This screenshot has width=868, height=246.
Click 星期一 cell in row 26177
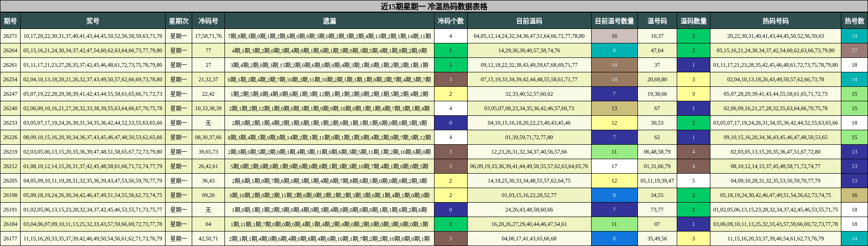point(179,239)
